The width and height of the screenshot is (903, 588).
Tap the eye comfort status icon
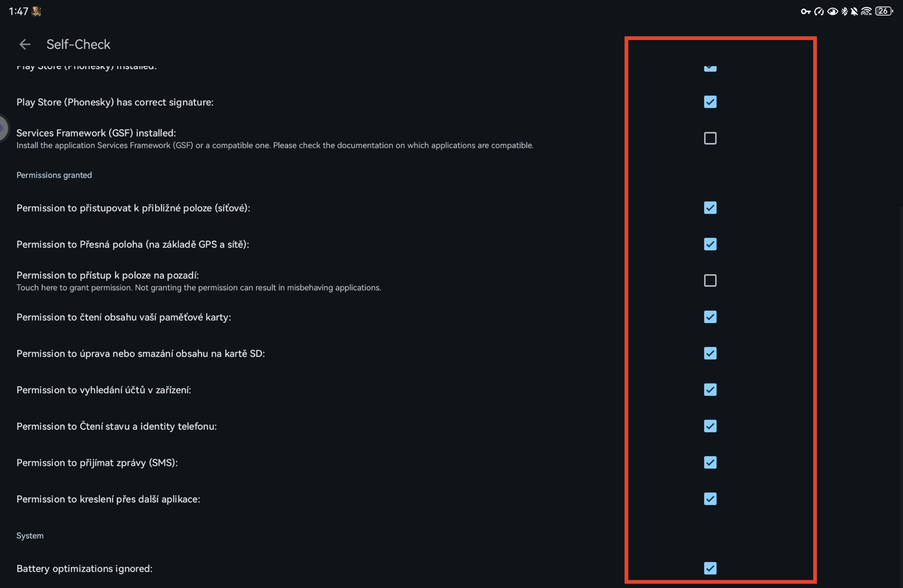coord(832,11)
